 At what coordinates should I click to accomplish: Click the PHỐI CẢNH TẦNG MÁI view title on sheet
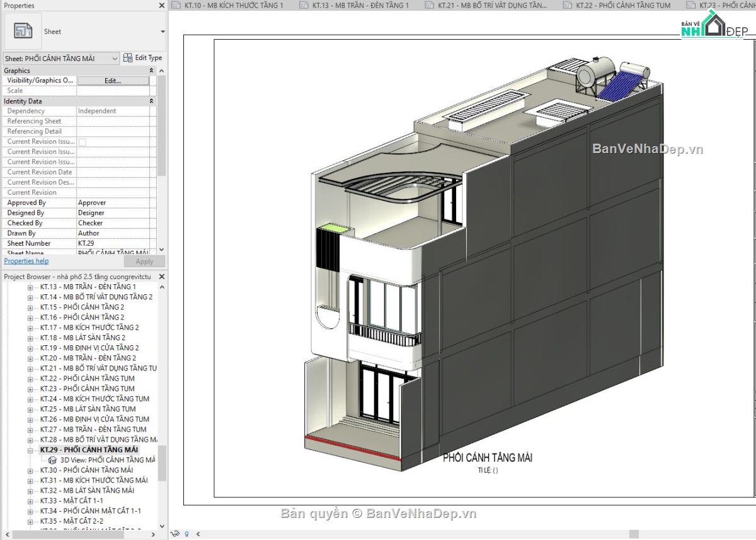coord(488,457)
